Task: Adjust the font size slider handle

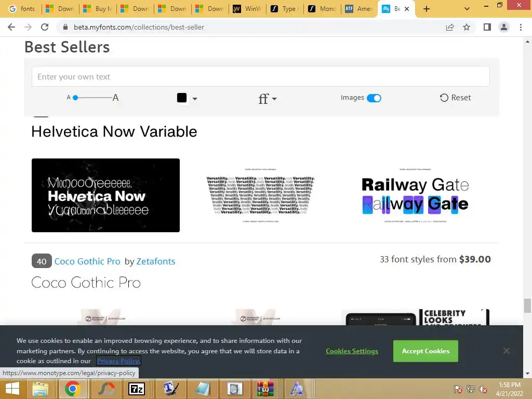Action: coord(75,98)
